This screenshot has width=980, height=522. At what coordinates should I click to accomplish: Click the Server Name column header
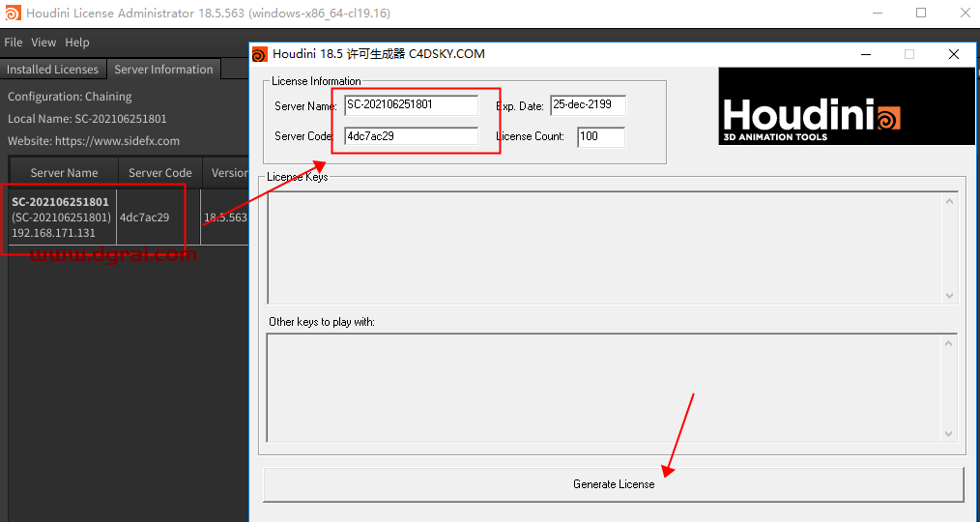pos(64,173)
